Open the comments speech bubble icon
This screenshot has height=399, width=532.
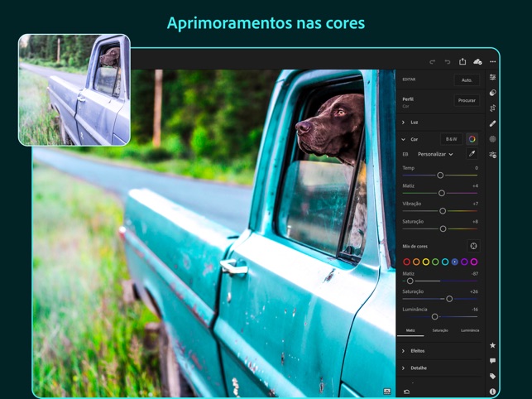492,361
